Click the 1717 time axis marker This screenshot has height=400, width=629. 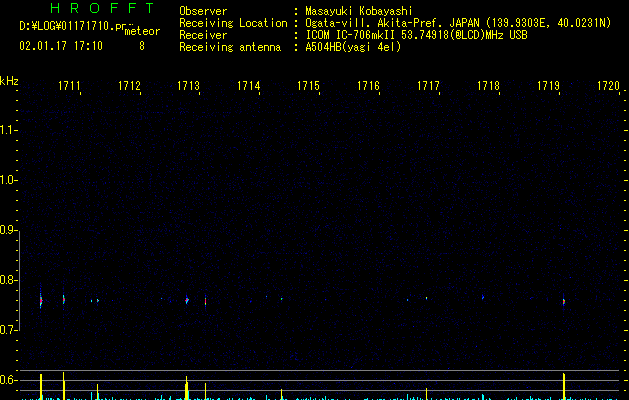[x=428, y=86]
